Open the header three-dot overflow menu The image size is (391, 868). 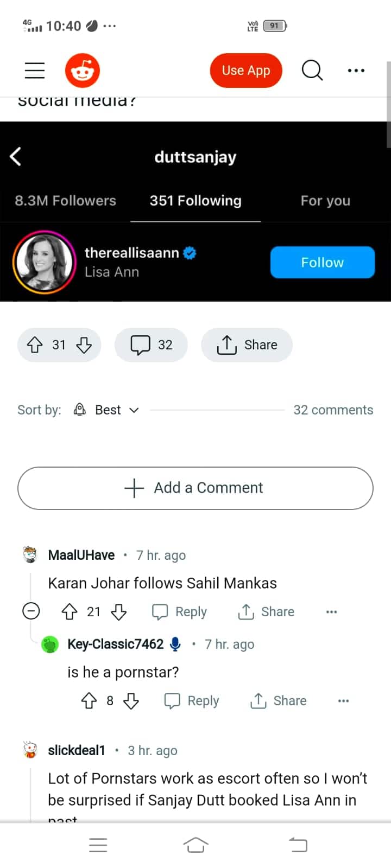356,71
